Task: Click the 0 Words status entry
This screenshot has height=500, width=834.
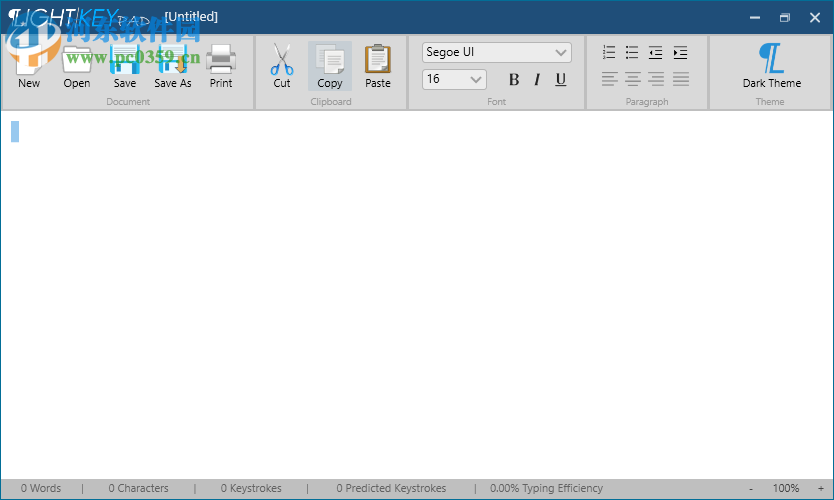Action: point(41,488)
